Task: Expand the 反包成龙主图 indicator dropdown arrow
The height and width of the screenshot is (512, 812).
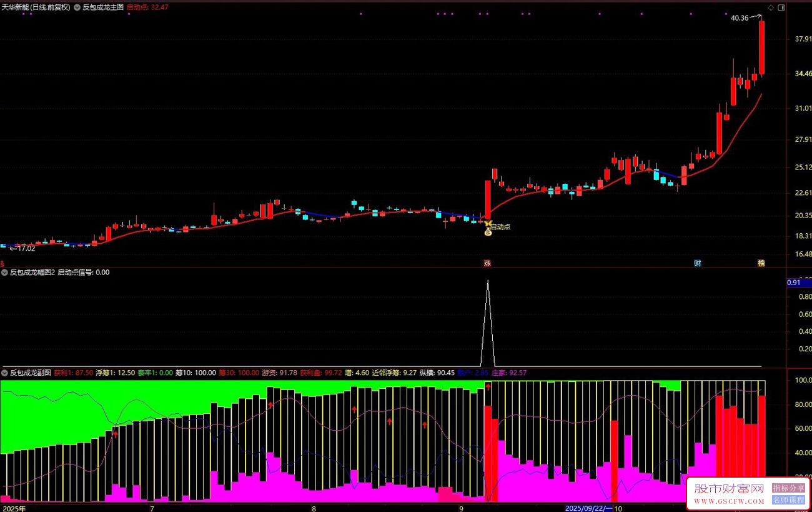Action: (x=77, y=8)
